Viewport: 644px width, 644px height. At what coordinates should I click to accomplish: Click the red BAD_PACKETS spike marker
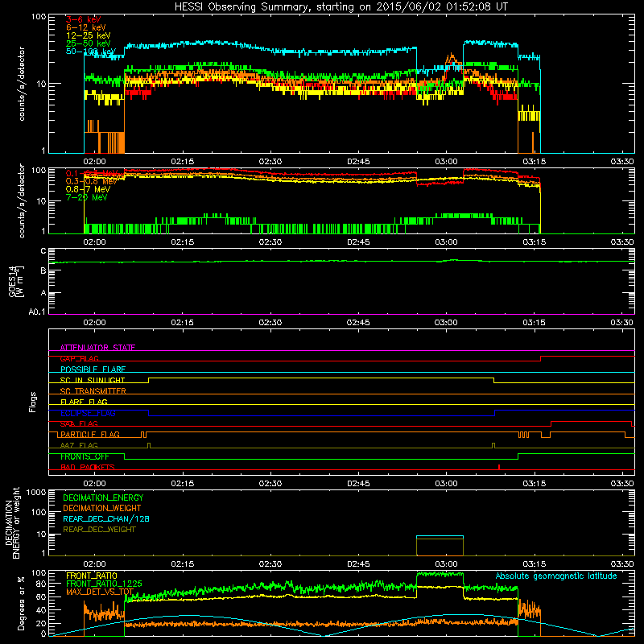coord(499,467)
